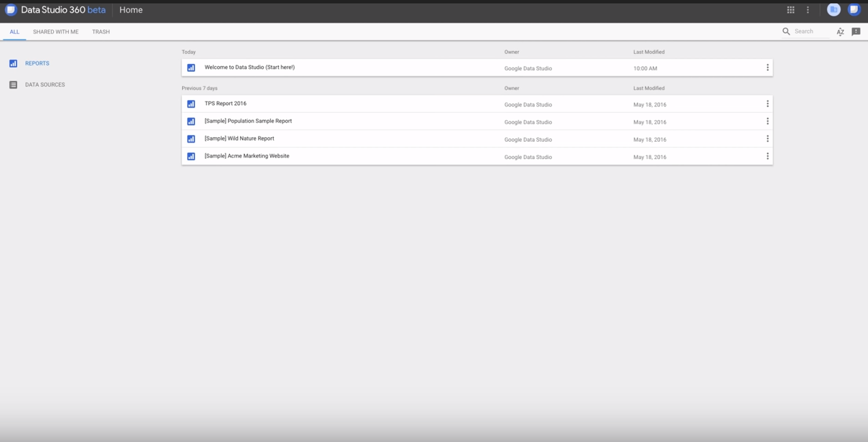This screenshot has height=442, width=868.
Task: Switch to the Trash tab
Action: [100, 31]
